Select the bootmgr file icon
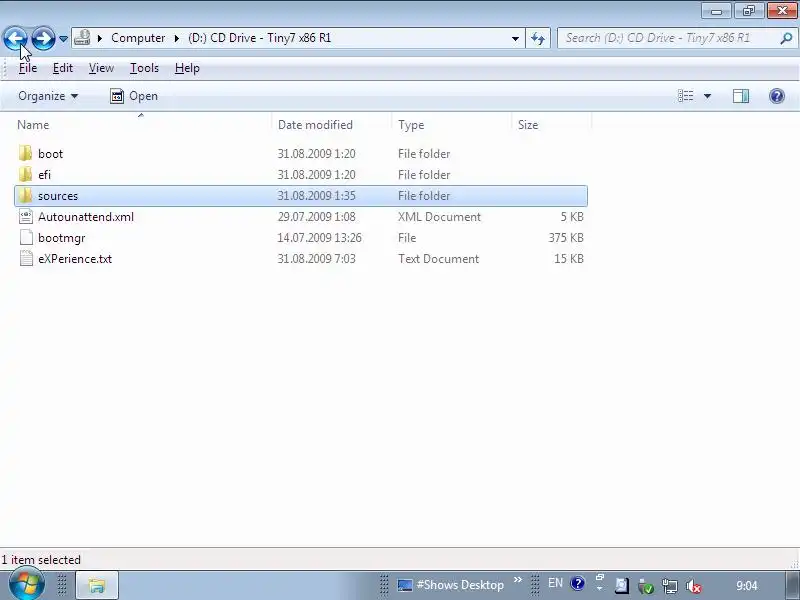 pyautogui.click(x=26, y=237)
